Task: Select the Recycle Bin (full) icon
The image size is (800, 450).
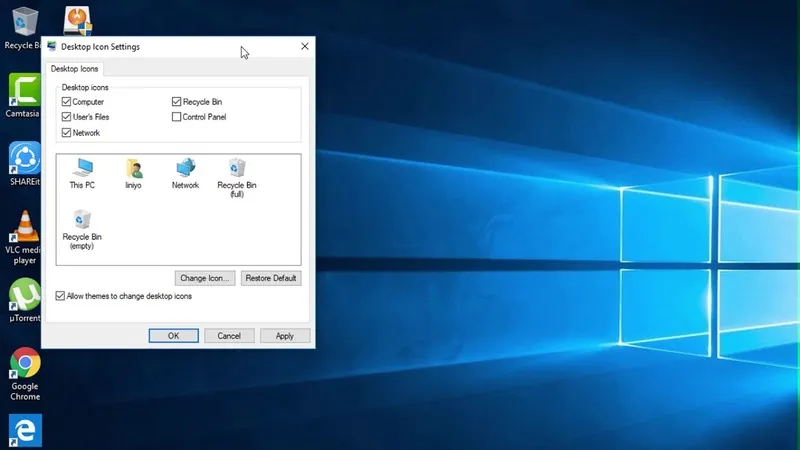Action: coord(237,178)
